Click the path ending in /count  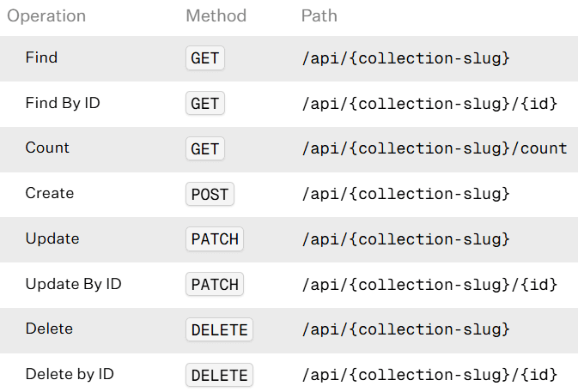click(x=435, y=149)
